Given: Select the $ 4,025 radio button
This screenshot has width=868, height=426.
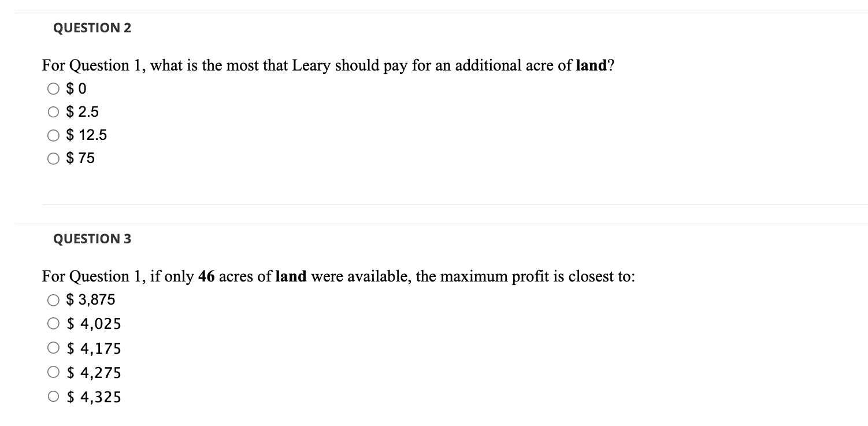Looking at the screenshot, I should (x=54, y=324).
